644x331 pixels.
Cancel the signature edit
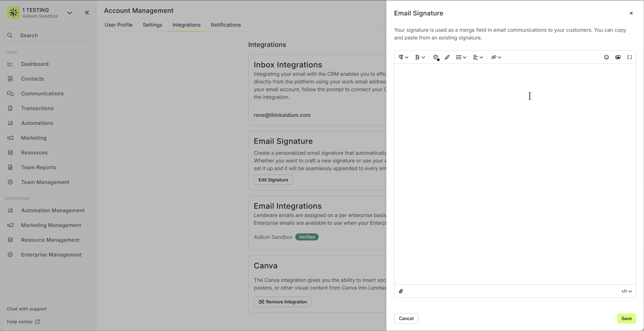click(x=406, y=318)
